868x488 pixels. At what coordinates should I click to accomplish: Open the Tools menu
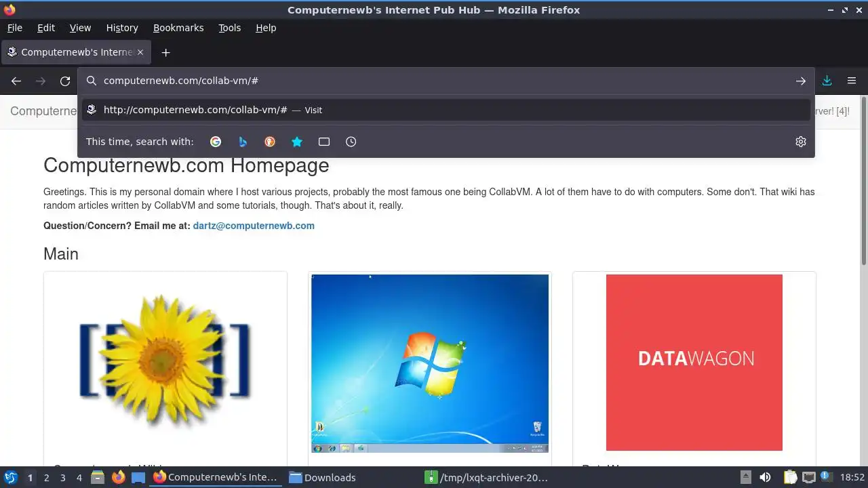229,28
